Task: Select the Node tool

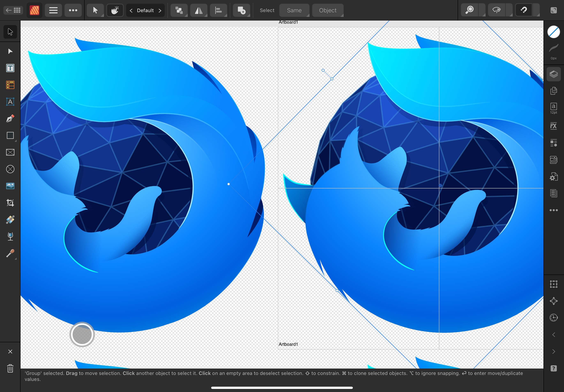Action: 10,51
